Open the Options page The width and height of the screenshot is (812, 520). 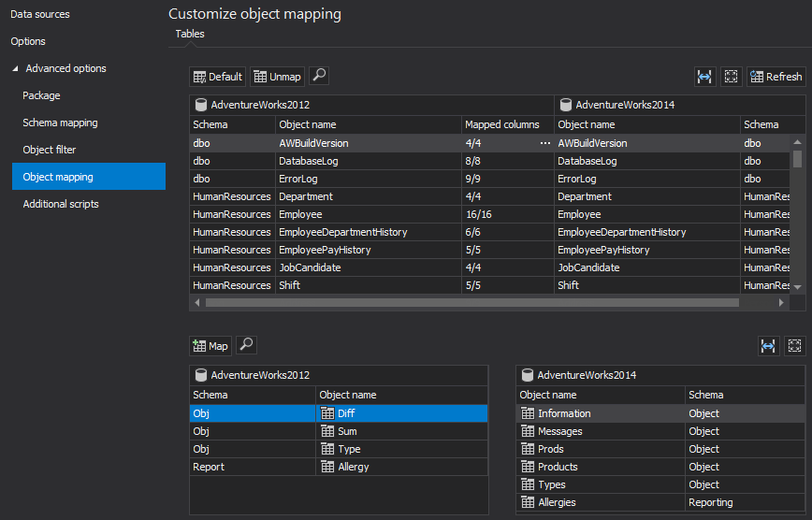(x=28, y=41)
